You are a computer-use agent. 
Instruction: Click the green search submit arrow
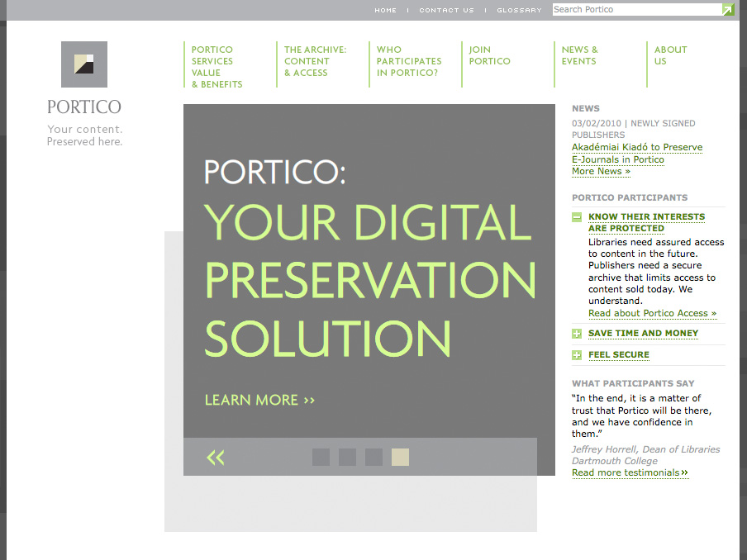point(728,10)
